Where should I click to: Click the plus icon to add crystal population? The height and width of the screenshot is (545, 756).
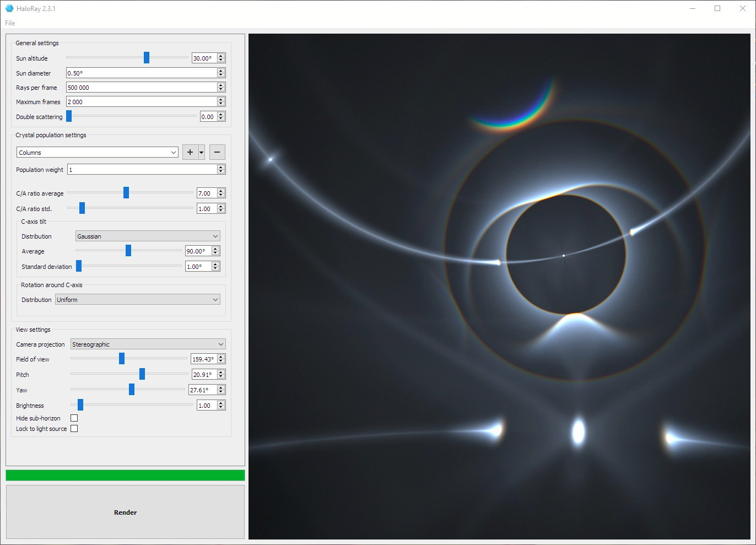(190, 153)
